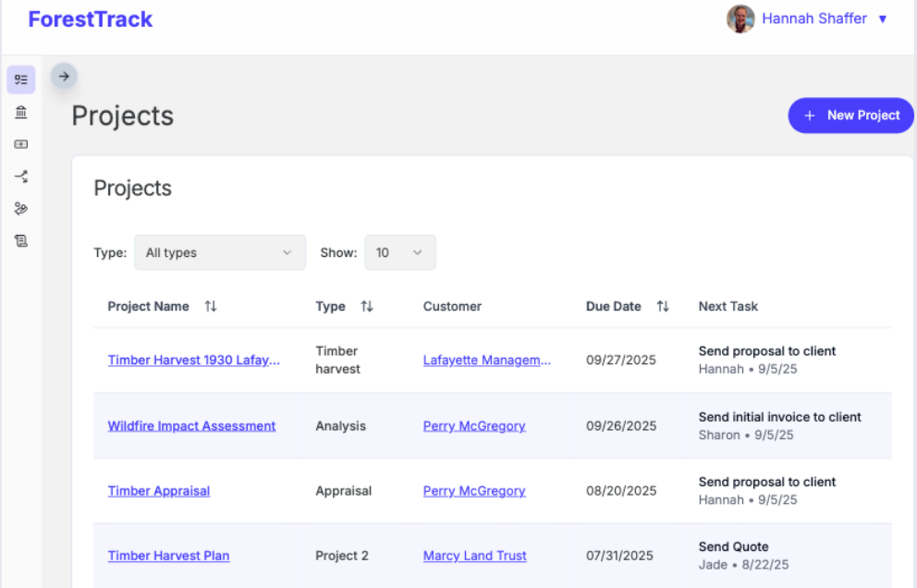Sort the table by Project Name
The image size is (917, 588).
[x=211, y=307]
